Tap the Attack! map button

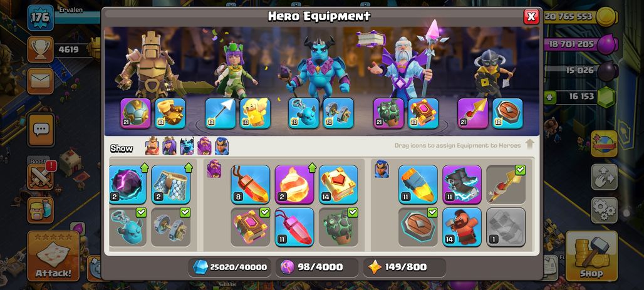(x=53, y=256)
